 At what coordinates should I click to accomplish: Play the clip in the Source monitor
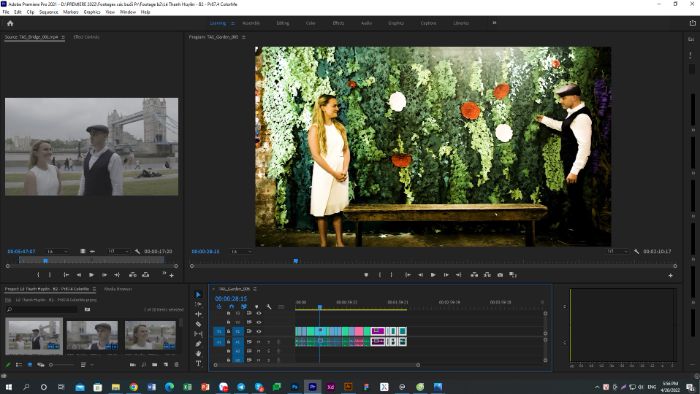(x=91, y=275)
